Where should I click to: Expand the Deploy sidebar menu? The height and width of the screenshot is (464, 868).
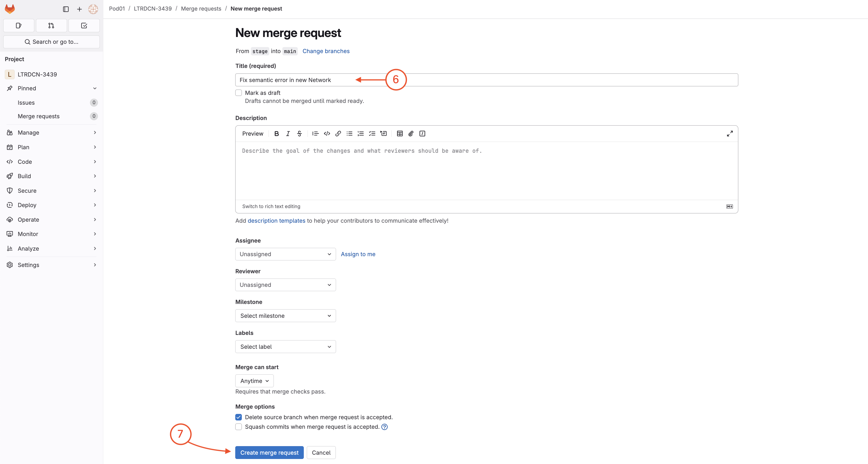[x=51, y=205]
